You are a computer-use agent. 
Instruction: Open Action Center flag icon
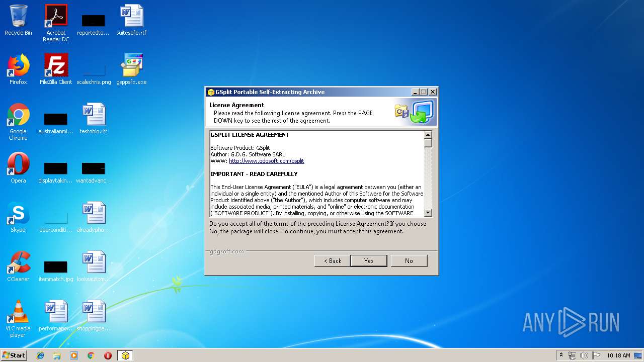[596, 355]
